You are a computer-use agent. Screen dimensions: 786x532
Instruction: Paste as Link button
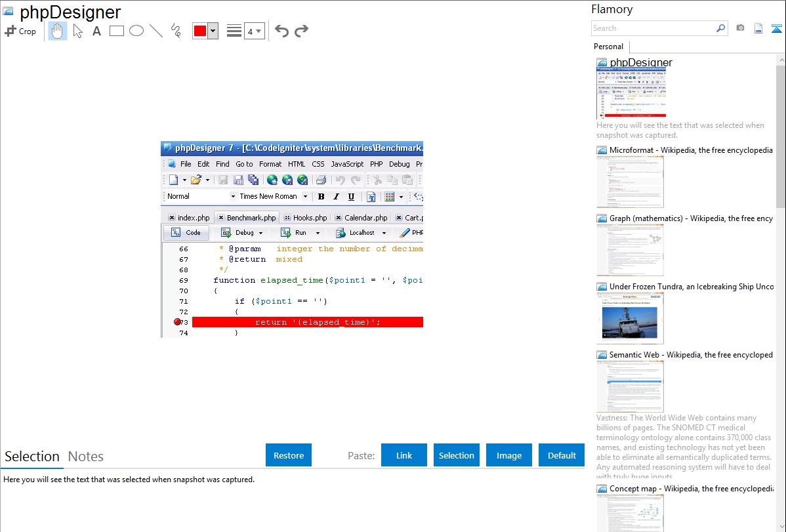click(x=404, y=455)
